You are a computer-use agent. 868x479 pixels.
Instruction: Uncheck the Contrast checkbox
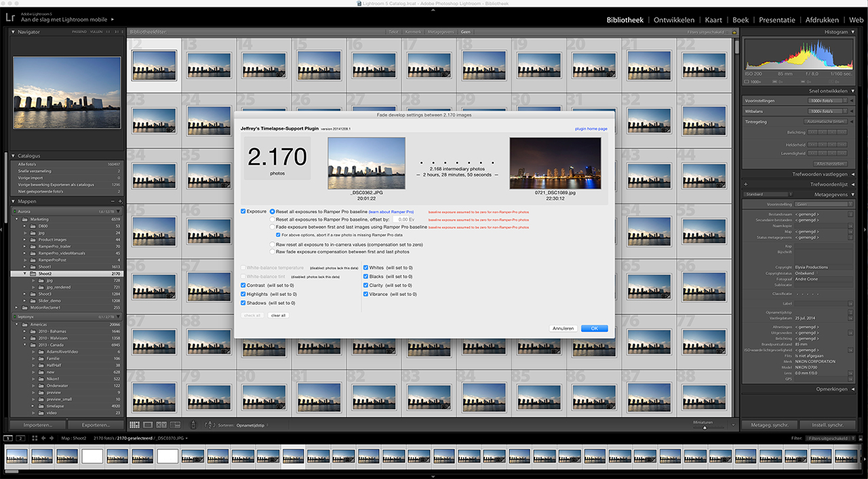coord(243,285)
